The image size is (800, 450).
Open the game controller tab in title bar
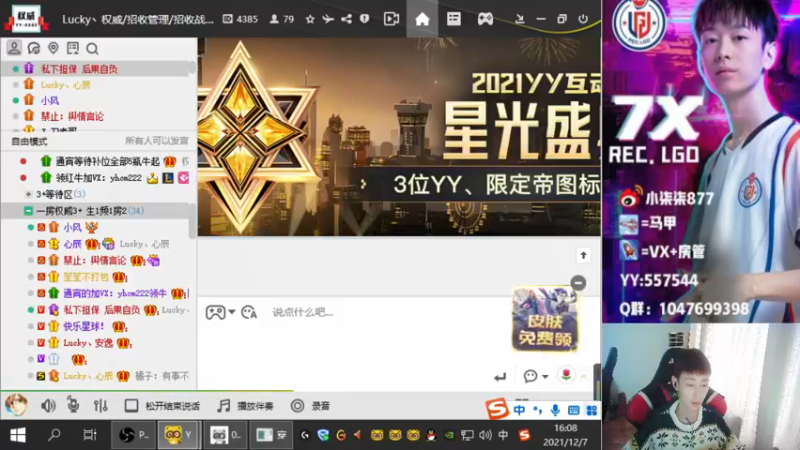click(x=485, y=19)
